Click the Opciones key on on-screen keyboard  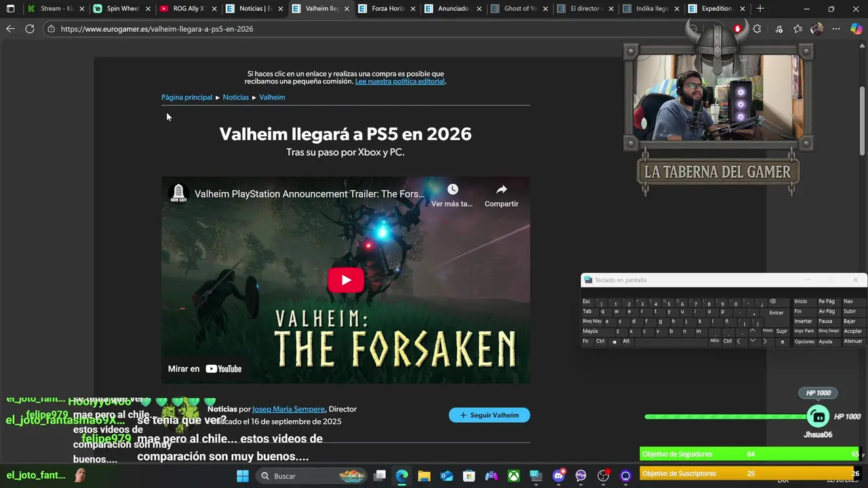804,342
